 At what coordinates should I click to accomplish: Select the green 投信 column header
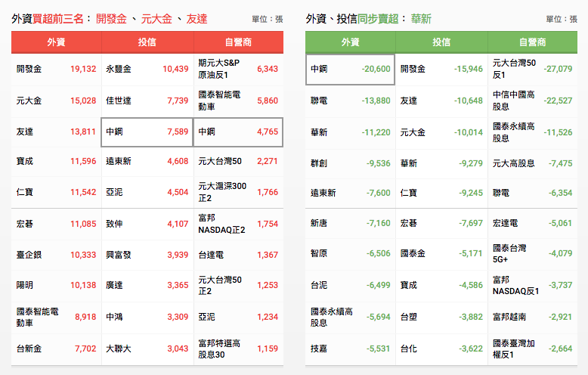[441, 42]
